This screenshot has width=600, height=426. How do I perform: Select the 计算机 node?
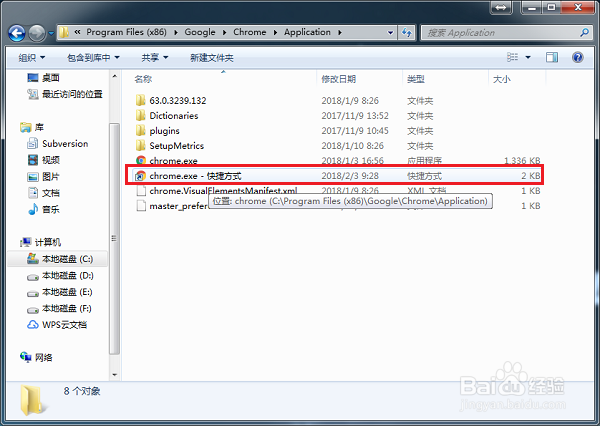41,242
